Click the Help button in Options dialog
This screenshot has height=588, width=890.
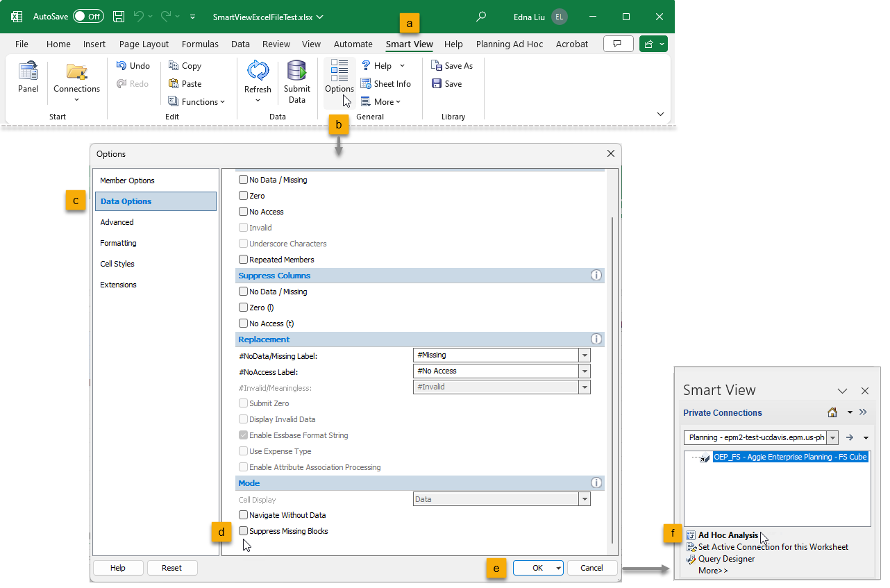point(118,568)
